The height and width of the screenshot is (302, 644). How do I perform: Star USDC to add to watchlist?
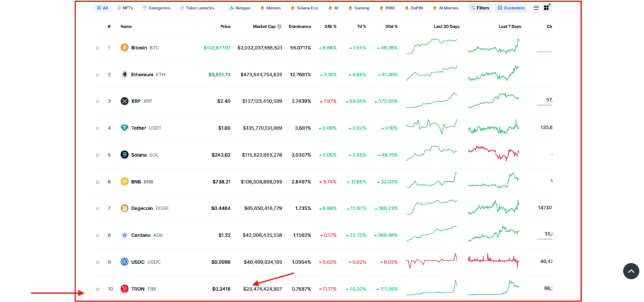[x=97, y=262]
